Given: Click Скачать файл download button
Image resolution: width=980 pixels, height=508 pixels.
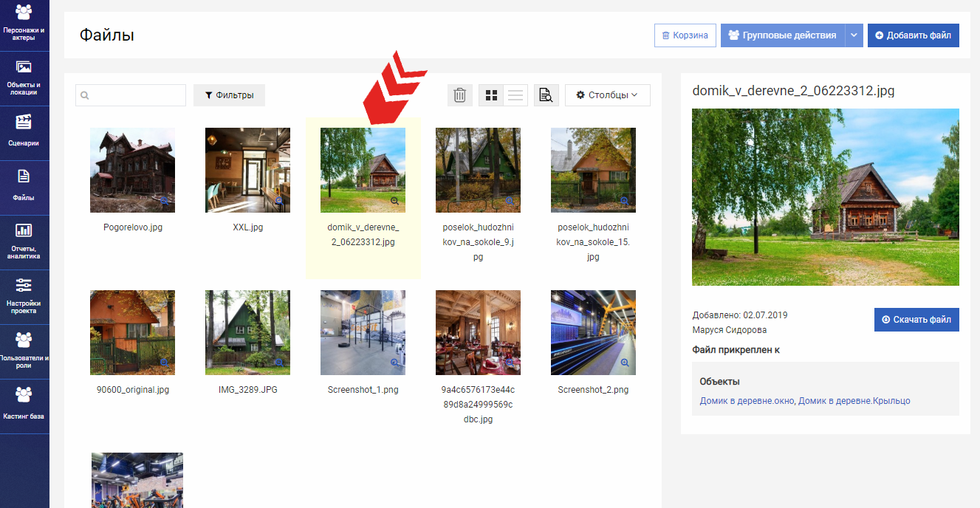Looking at the screenshot, I should [x=916, y=320].
